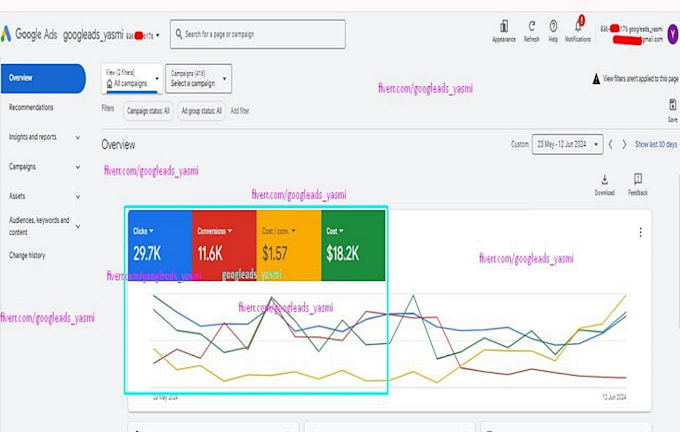Select the red Conversions 11.6K tile

pos(224,245)
